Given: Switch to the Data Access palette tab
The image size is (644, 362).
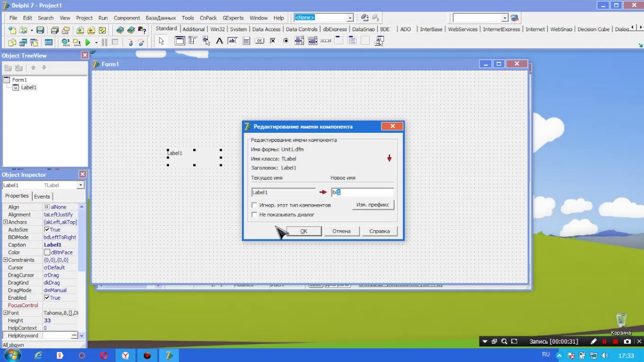Looking at the screenshot, I should pos(266,29).
